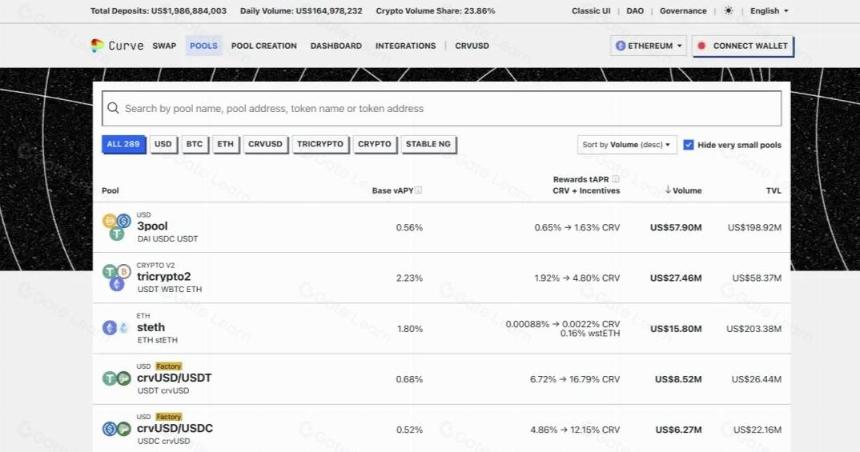Open the Ethereum network dropdown

click(x=648, y=46)
